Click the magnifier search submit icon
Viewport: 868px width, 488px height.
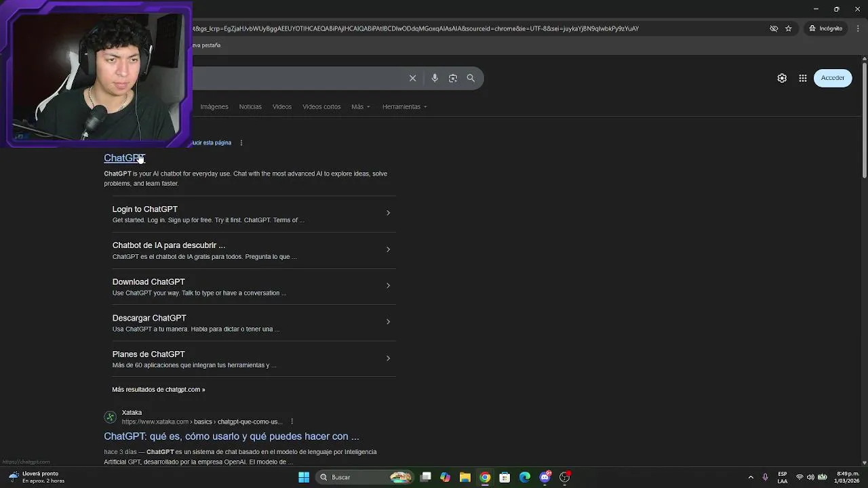coord(471,78)
